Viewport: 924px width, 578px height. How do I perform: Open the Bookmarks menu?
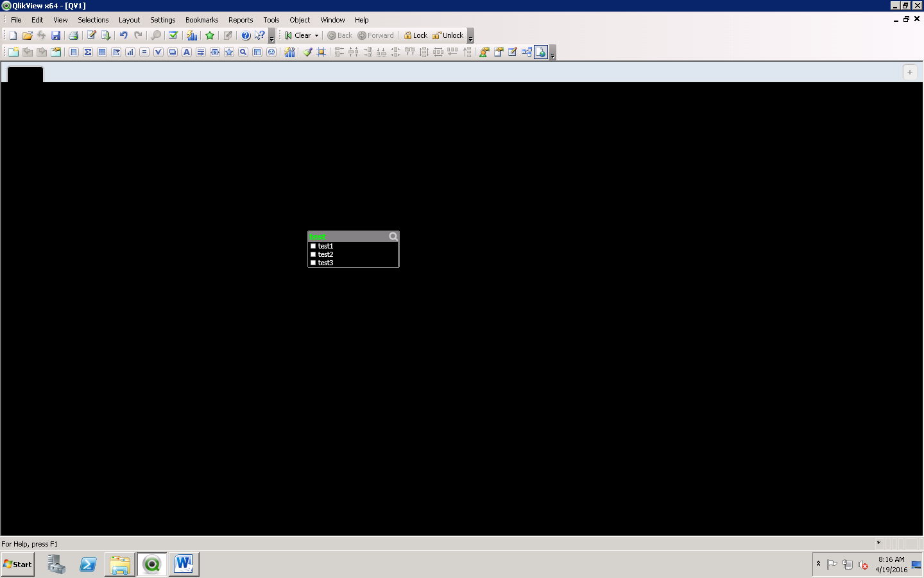(x=201, y=20)
